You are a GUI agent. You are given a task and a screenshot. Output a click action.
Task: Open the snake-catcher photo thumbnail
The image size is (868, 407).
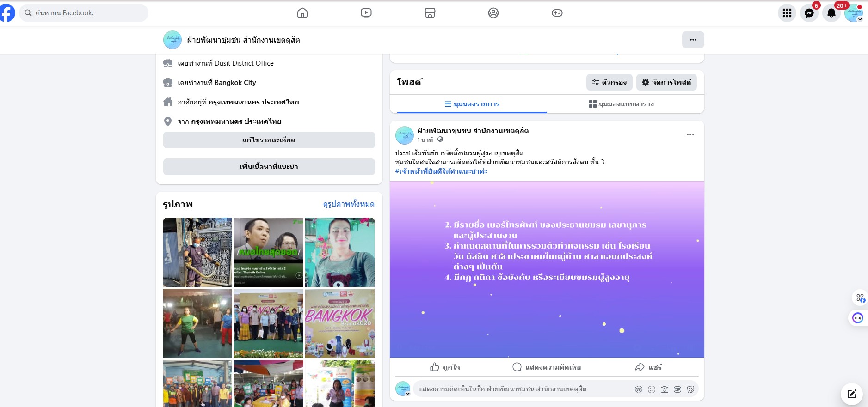click(x=197, y=252)
